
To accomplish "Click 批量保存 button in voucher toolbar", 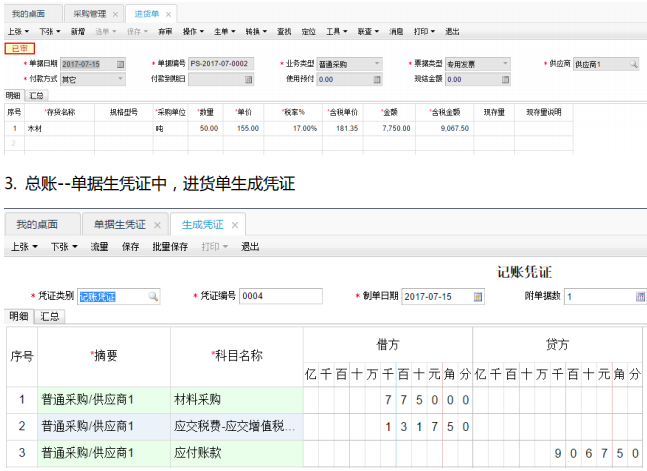I will 170,247.
